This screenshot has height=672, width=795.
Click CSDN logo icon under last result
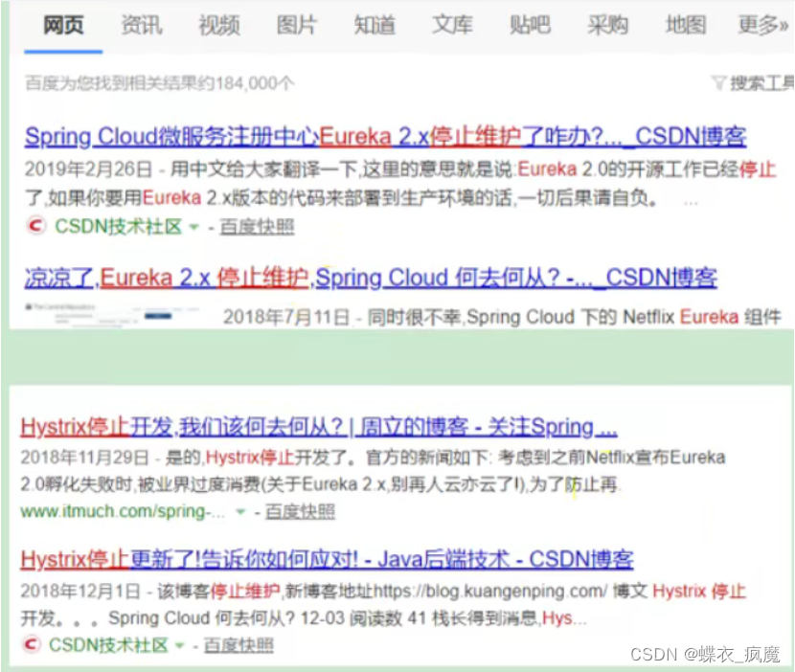click(31, 644)
